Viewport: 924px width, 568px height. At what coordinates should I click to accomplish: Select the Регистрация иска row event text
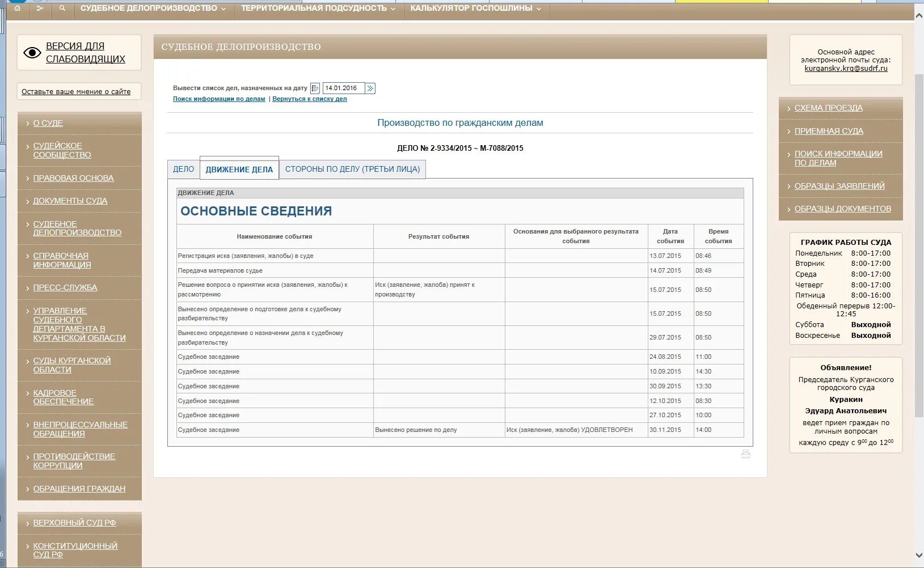[x=246, y=256]
